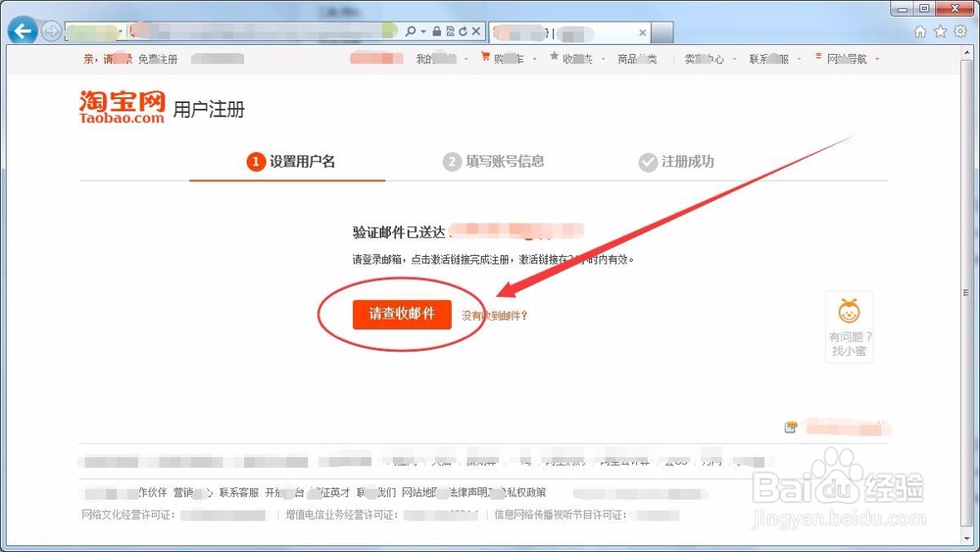Click the 淘宝网 Taobao.com logo

(x=122, y=107)
